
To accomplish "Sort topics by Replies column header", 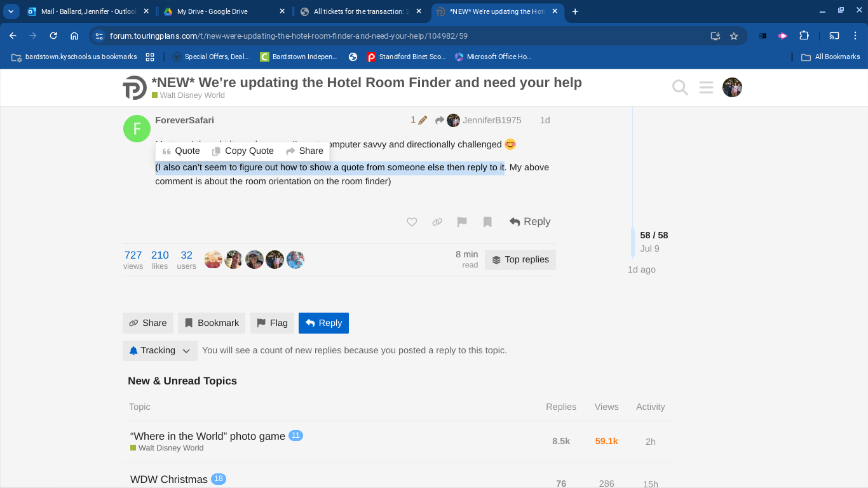I will point(561,407).
